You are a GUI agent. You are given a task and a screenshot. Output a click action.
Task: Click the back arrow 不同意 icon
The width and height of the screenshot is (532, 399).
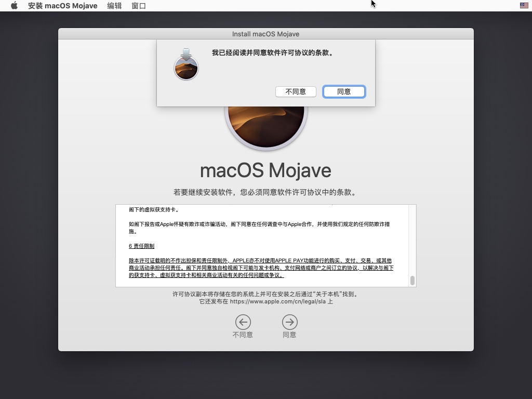coord(243,322)
